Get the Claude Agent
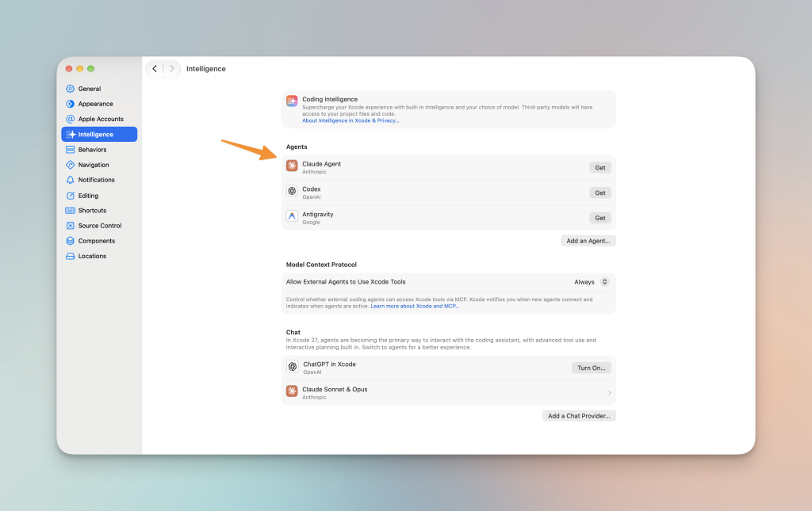This screenshot has height=511, width=812. pos(600,168)
